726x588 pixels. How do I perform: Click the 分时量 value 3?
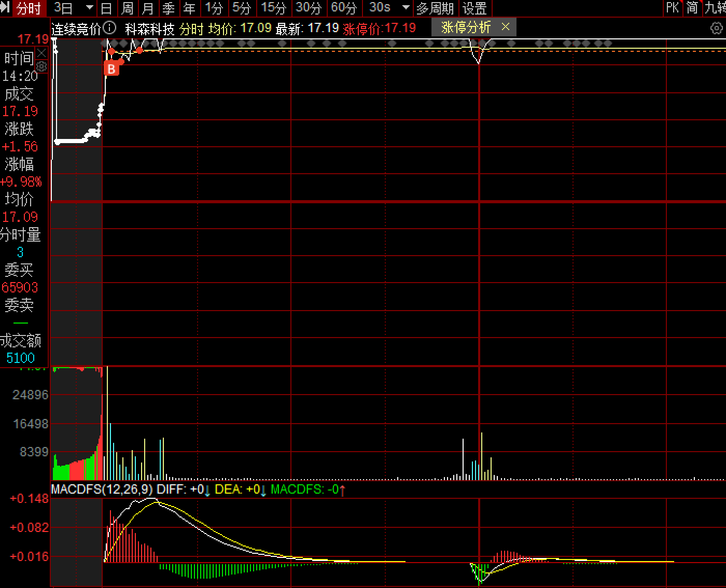tap(20, 253)
